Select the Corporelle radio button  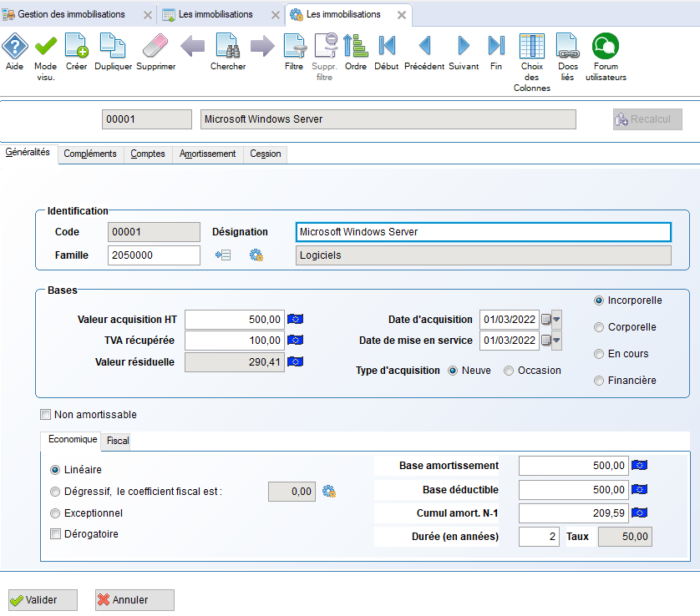pos(599,327)
